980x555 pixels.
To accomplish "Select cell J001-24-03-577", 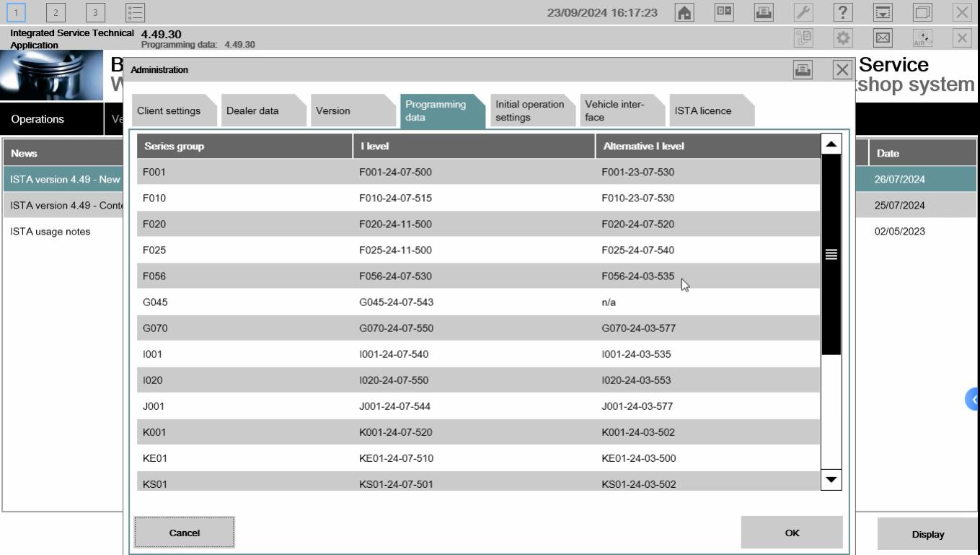I will pos(707,406).
